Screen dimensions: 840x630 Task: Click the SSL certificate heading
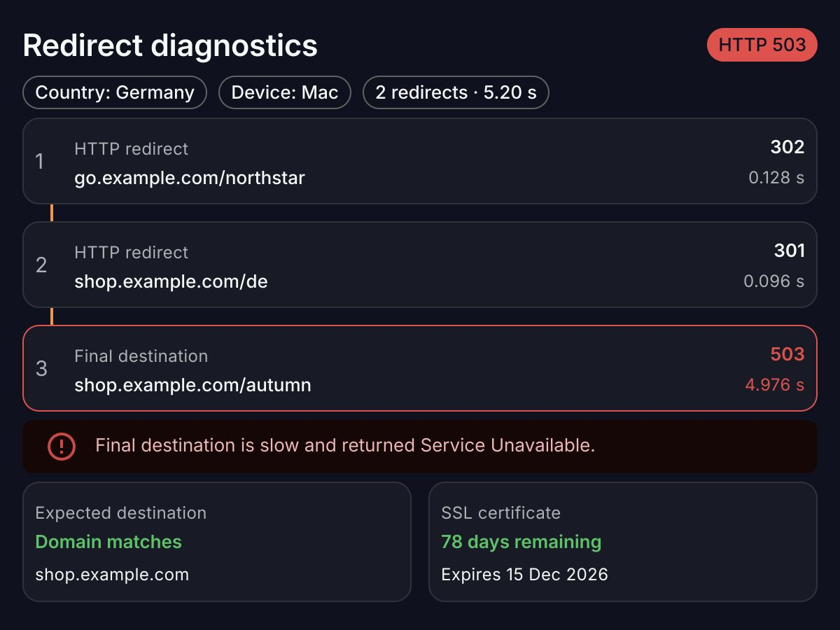[x=501, y=513]
